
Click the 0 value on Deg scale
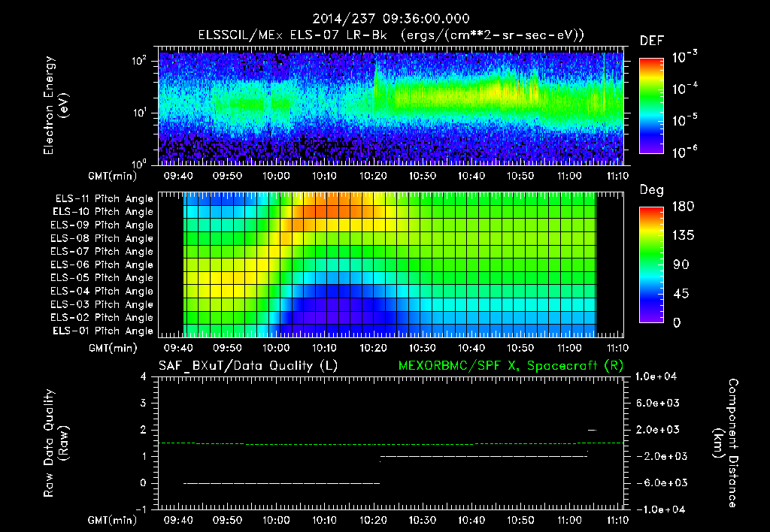coord(678,323)
